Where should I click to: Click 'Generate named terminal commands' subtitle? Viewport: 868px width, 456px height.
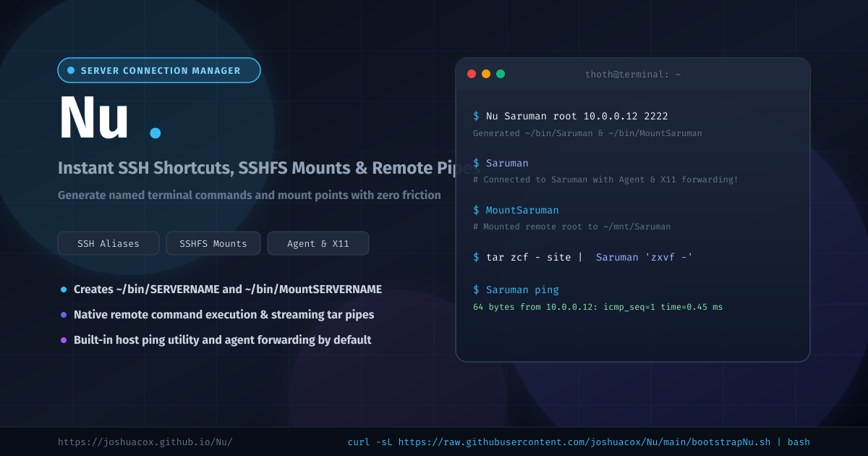point(250,195)
